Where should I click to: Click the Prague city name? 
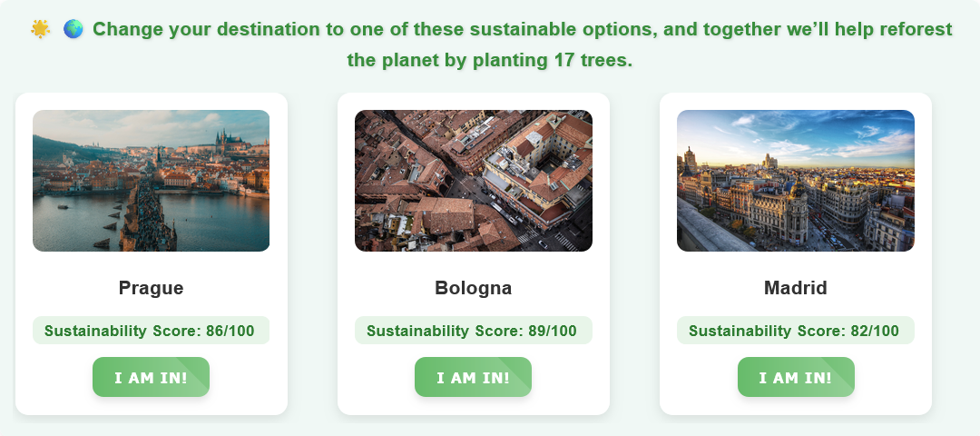point(151,288)
